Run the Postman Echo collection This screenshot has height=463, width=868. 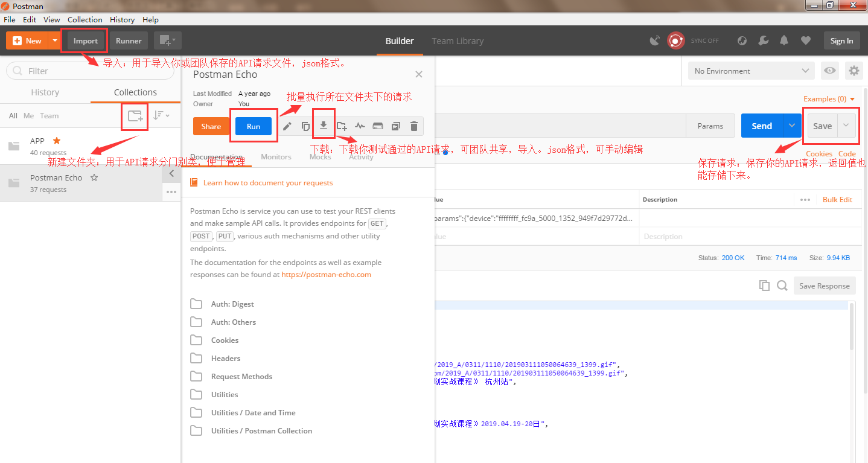[253, 126]
